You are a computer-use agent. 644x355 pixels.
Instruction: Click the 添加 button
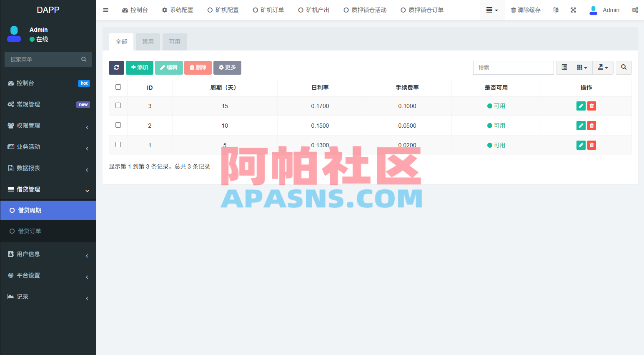pos(140,68)
